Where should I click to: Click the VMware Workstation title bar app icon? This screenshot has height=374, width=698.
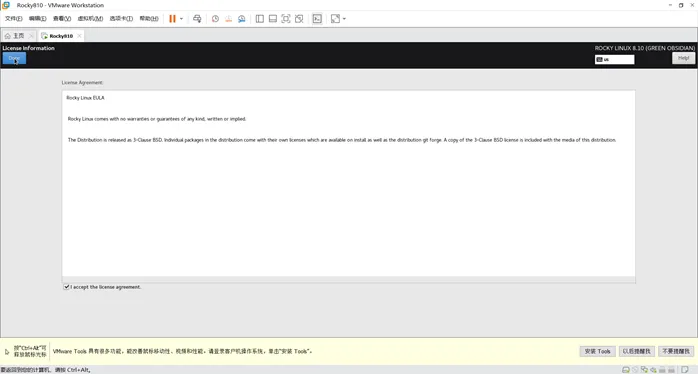(6, 5)
